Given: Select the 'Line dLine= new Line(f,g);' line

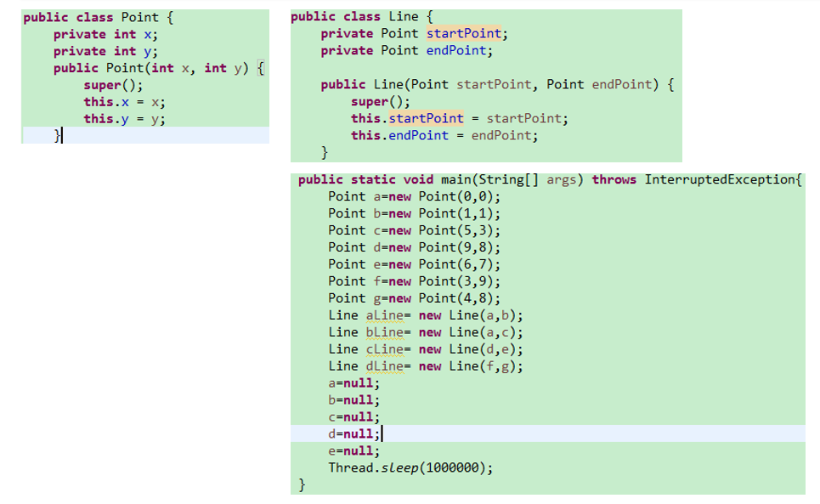Looking at the screenshot, I should click(x=425, y=366).
